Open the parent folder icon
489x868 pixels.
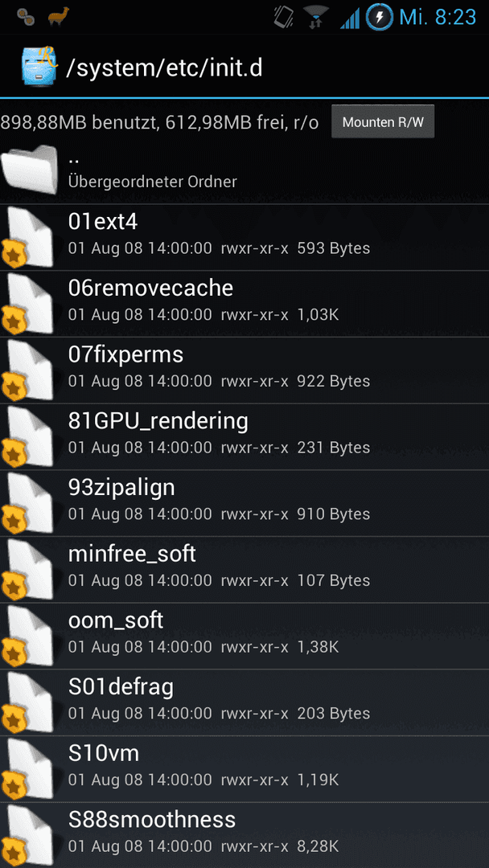(x=29, y=170)
